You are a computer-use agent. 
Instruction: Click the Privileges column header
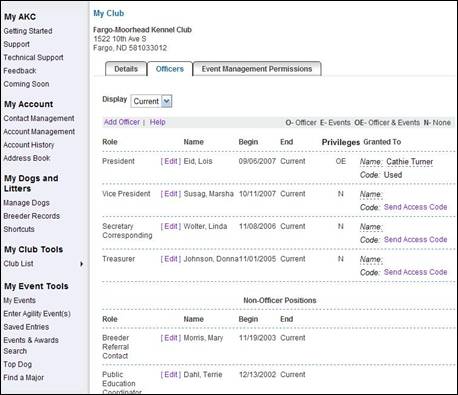pos(341,142)
